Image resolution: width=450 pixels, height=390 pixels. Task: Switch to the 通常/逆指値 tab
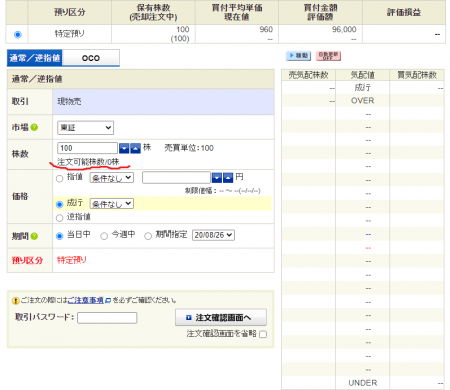pos(35,58)
